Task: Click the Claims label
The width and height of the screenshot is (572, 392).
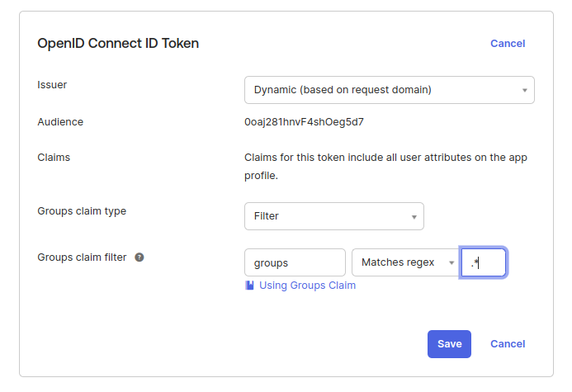Action: pyautogui.click(x=54, y=157)
